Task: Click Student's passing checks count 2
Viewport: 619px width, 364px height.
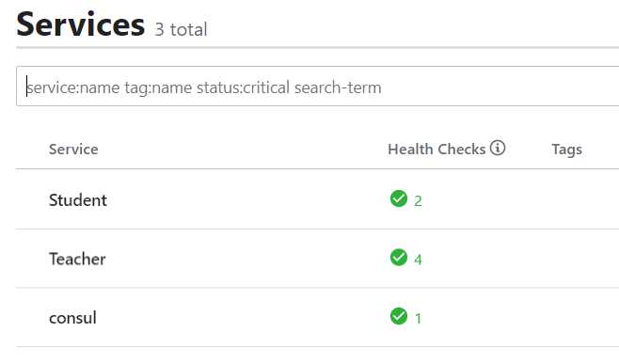Action: (x=418, y=201)
